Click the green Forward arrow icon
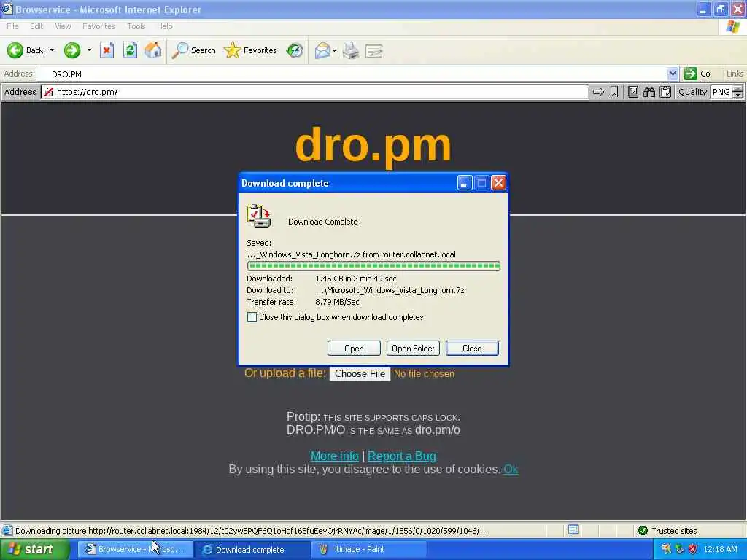This screenshot has width=747, height=560. (x=72, y=50)
